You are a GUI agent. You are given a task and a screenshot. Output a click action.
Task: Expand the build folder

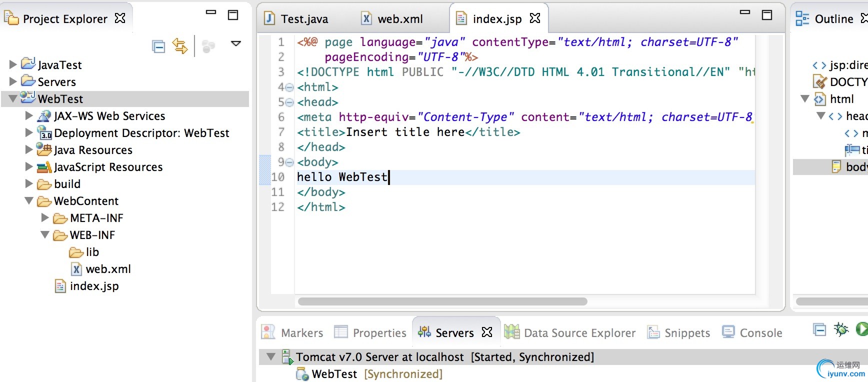pyautogui.click(x=29, y=183)
